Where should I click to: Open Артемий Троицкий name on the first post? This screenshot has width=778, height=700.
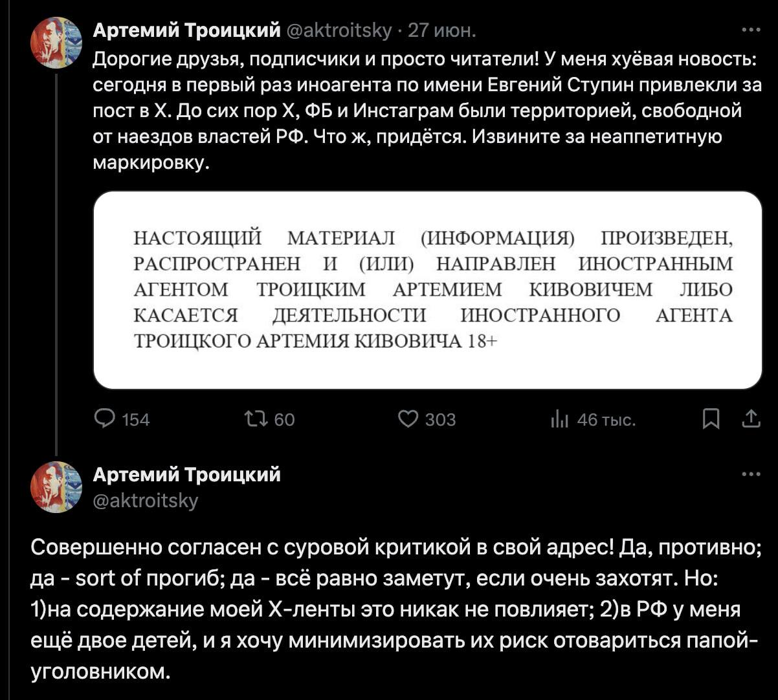tap(186, 30)
